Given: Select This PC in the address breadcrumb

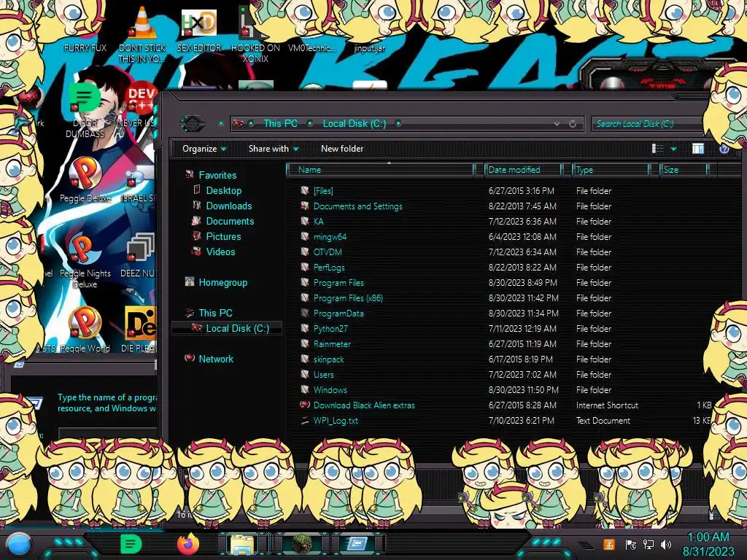Looking at the screenshot, I should (281, 124).
